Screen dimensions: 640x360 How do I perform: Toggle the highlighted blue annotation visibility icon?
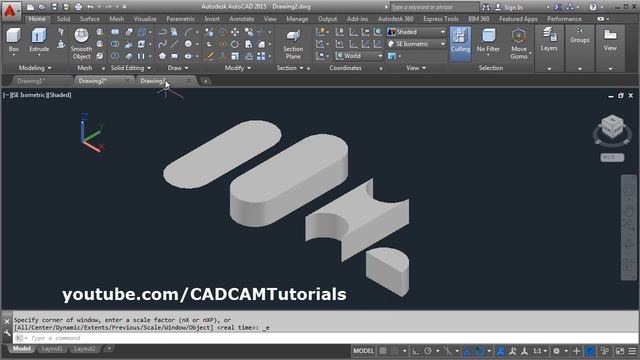pos(501,351)
